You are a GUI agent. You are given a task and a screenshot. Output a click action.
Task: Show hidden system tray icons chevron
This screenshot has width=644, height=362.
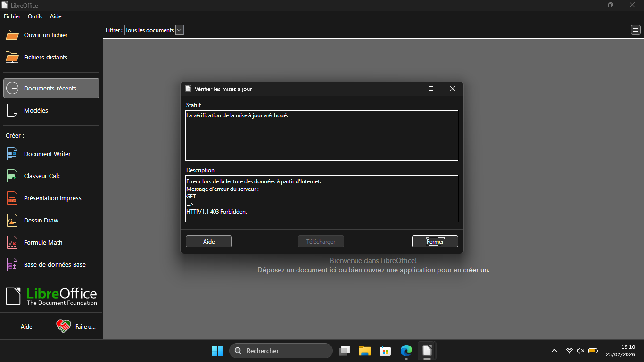554,351
